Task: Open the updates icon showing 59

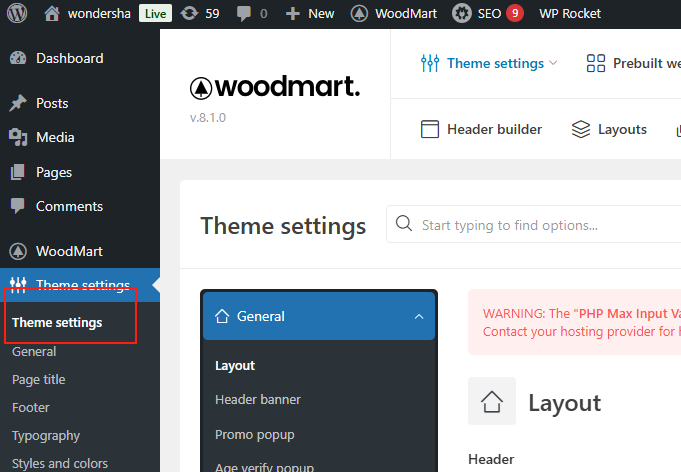Action: click(x=189, y=13)
